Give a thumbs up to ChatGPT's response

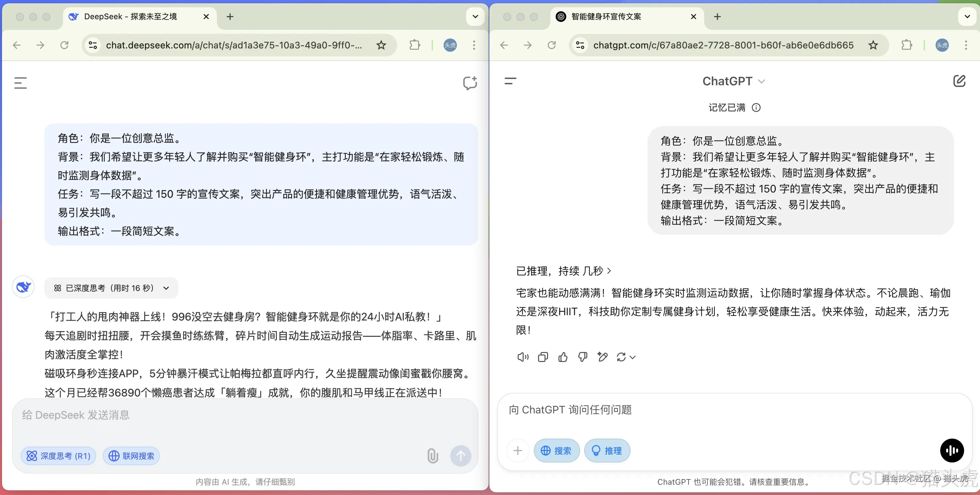pyautogui.click(x=563, y=357)
